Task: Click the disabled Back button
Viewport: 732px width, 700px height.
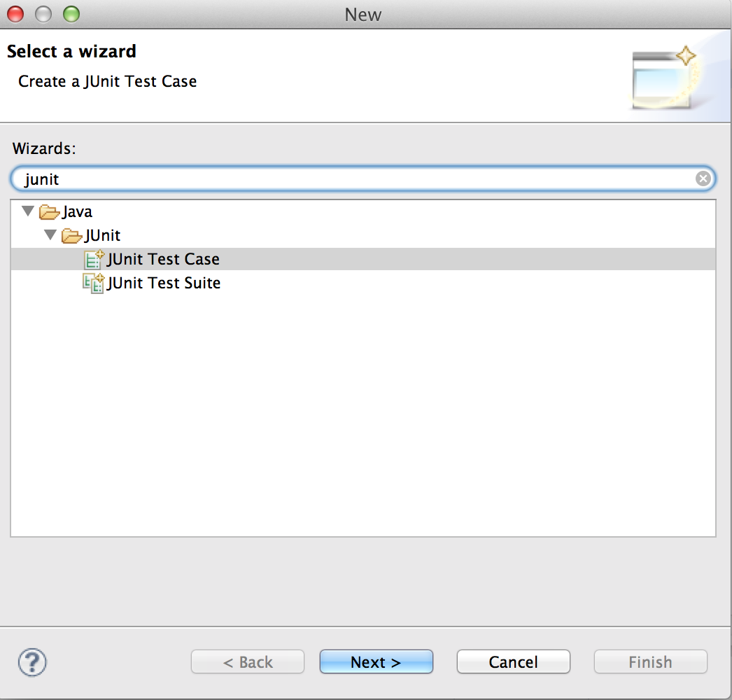Action: click(x=248, y=661)
